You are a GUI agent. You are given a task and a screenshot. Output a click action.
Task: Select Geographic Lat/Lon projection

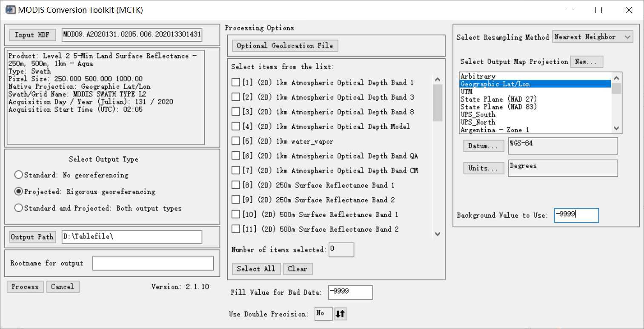click(x=535, y=84)
